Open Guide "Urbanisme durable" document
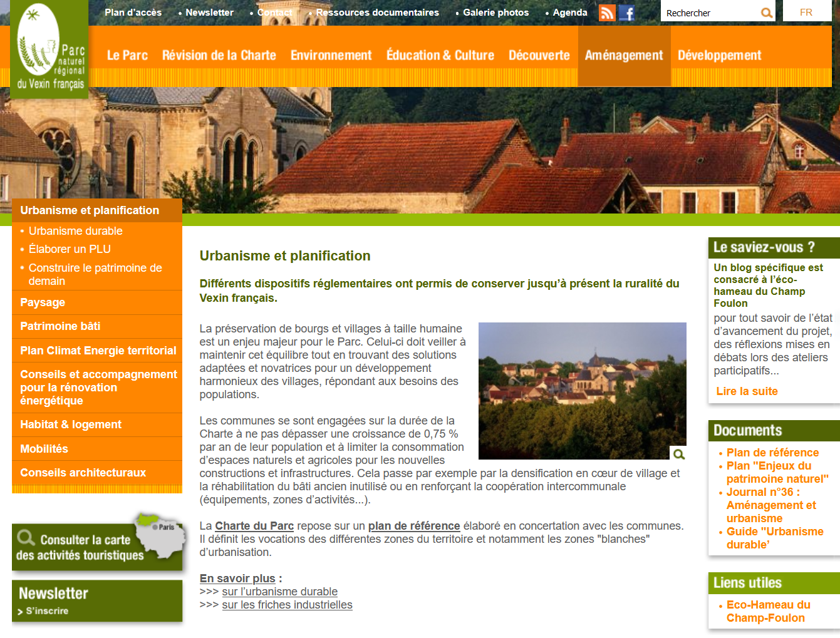 775,538
